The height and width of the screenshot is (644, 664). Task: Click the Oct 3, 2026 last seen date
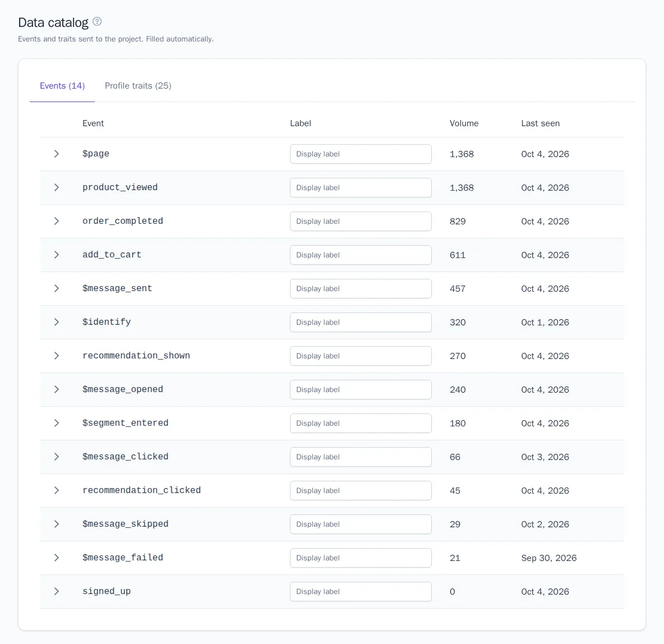(x=545, y=457)
